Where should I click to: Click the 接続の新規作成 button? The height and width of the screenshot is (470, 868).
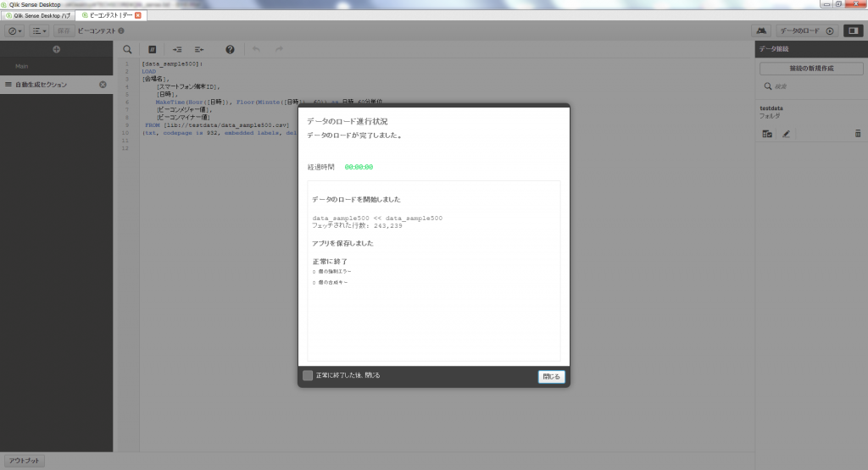[811, 69]
